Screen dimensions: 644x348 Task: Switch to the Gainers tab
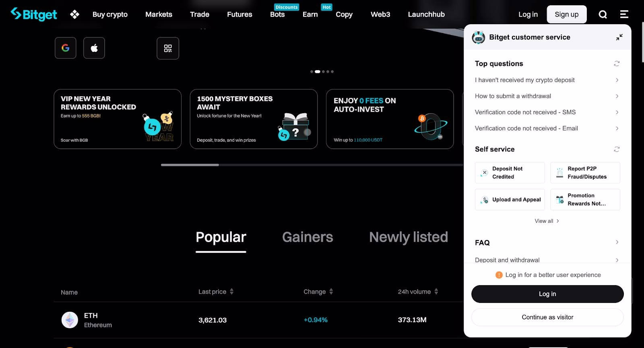click(308, 237)
